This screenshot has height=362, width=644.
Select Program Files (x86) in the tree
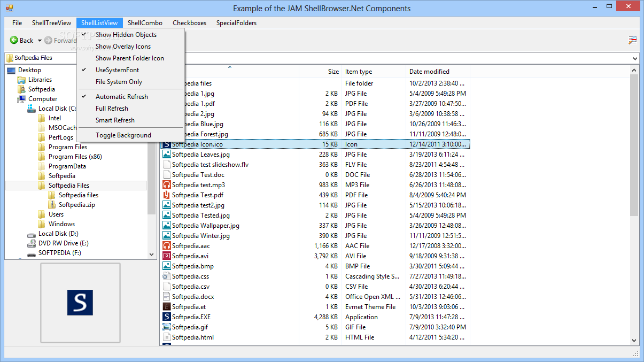tap(75, 157)
